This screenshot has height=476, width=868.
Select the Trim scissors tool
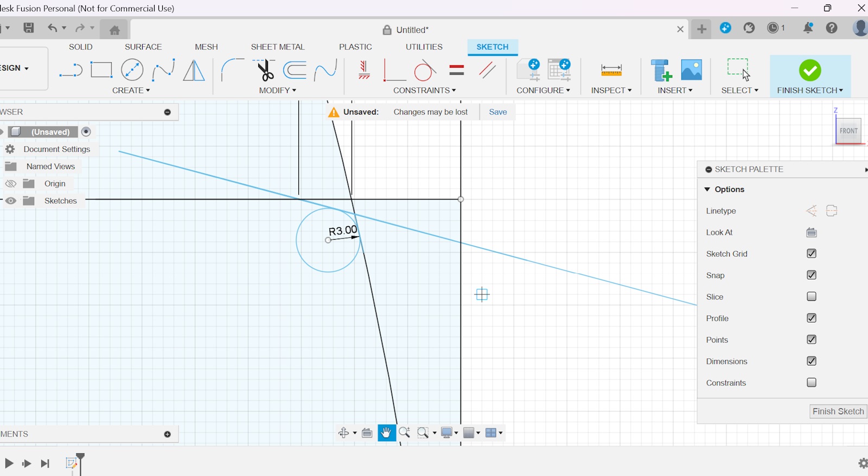265,70
